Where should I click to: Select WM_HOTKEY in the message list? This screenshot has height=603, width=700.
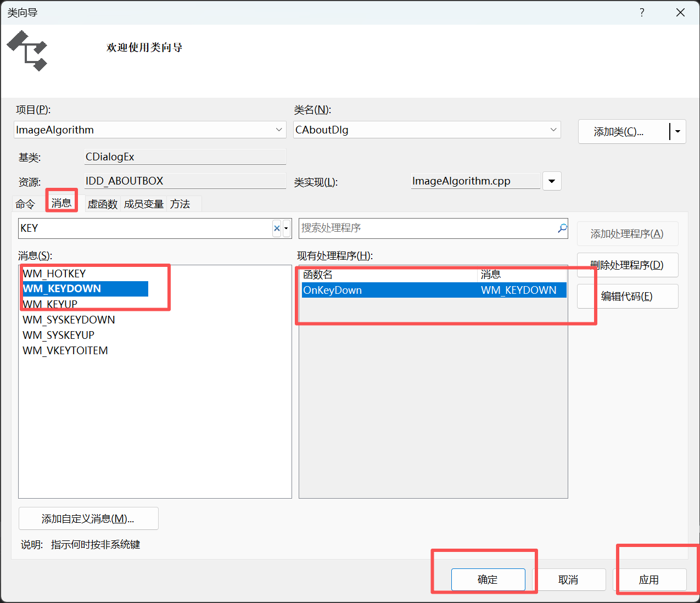tap(54, 273)
